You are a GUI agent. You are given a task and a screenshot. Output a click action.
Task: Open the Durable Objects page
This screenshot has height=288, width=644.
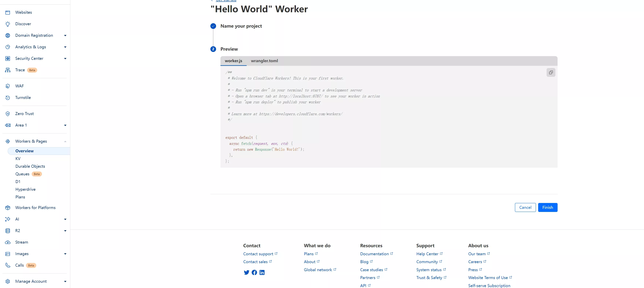pos(30,166)
